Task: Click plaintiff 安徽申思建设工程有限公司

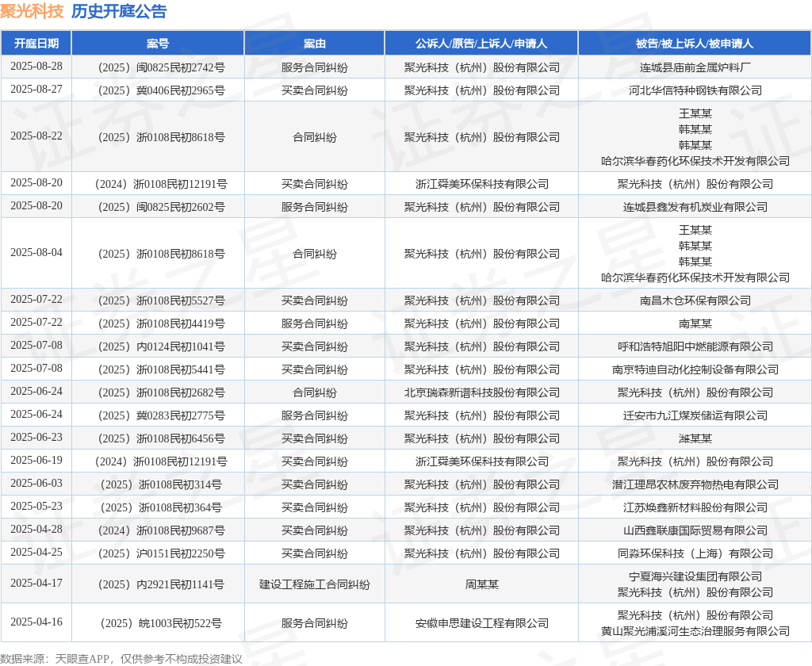Action: (481, 623)
